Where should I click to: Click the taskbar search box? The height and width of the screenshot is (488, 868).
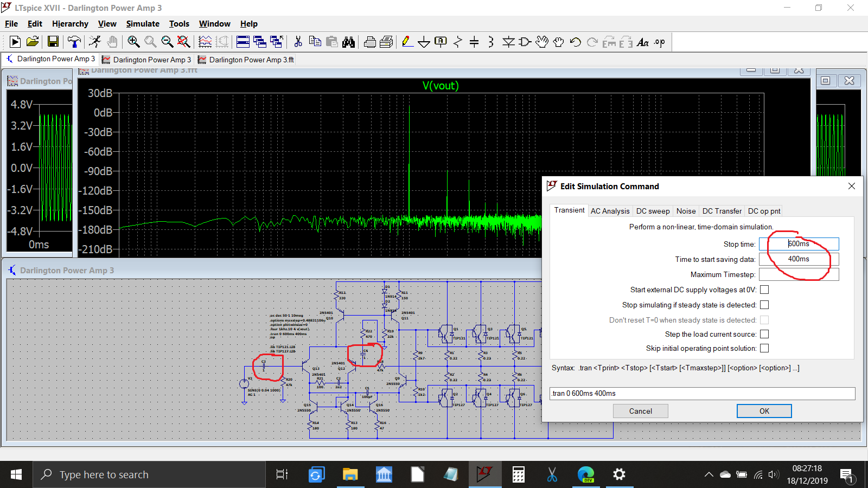[x=149, y=474]
